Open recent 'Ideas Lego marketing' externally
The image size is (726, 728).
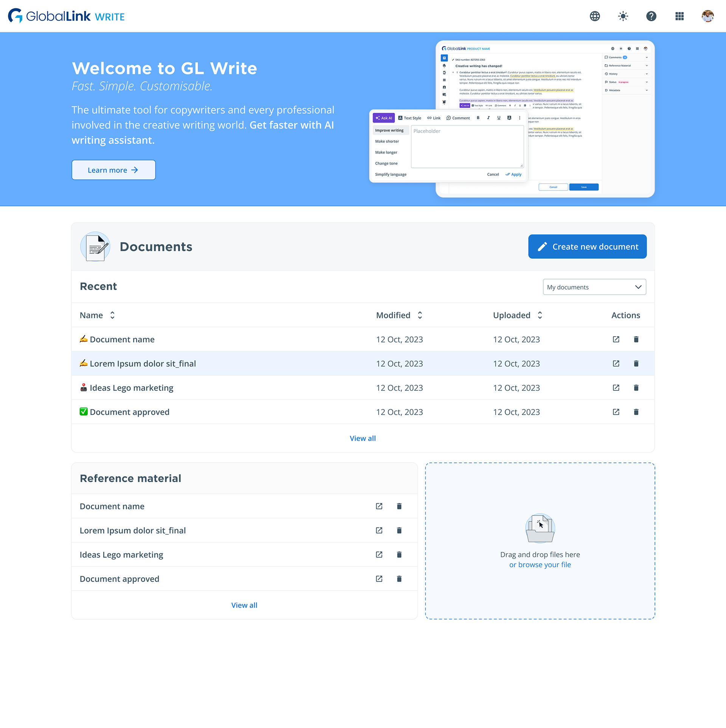click(616, 388)
